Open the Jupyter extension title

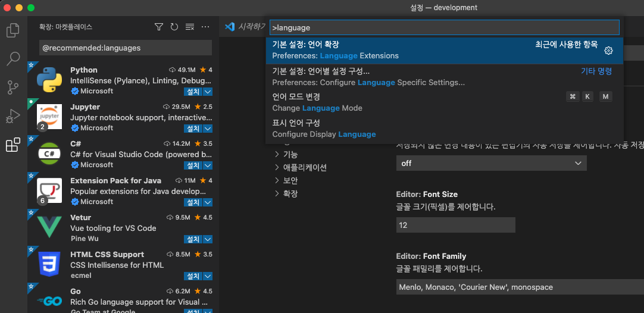pyautogui.click(x=85, y=107)
